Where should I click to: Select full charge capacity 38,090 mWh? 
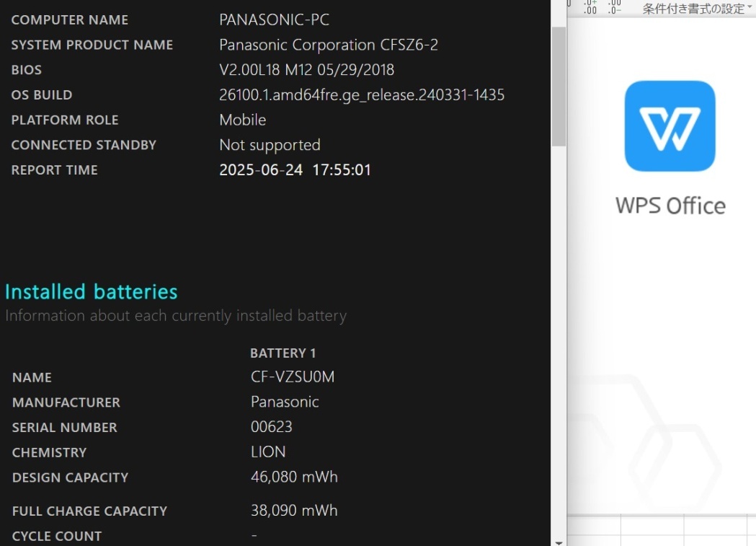click(x=294, y=511)
